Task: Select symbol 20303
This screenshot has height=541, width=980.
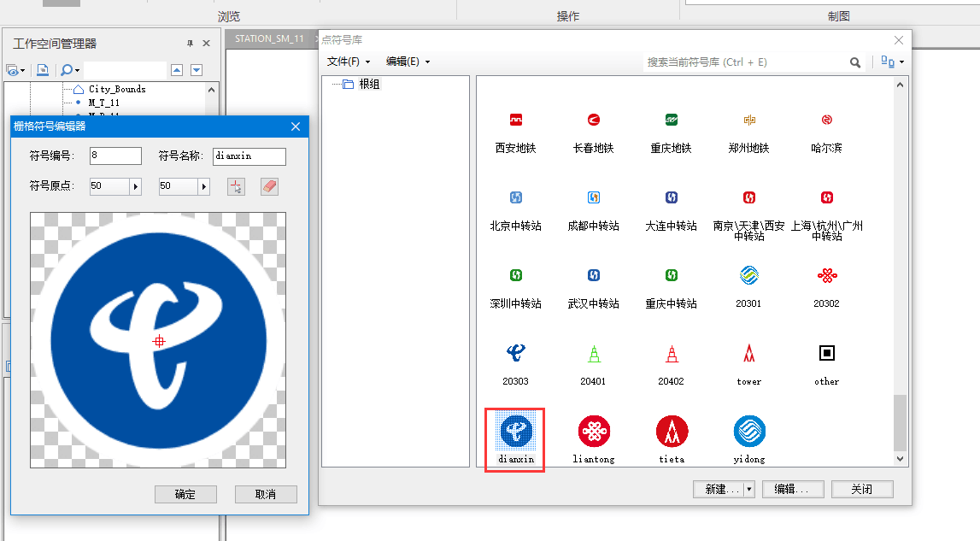Action: [x=515, y=353]
